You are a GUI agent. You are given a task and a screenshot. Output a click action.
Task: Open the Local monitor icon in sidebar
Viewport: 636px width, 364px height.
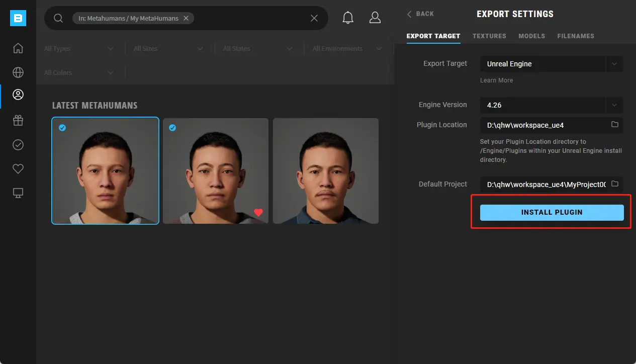coord(18,193)
